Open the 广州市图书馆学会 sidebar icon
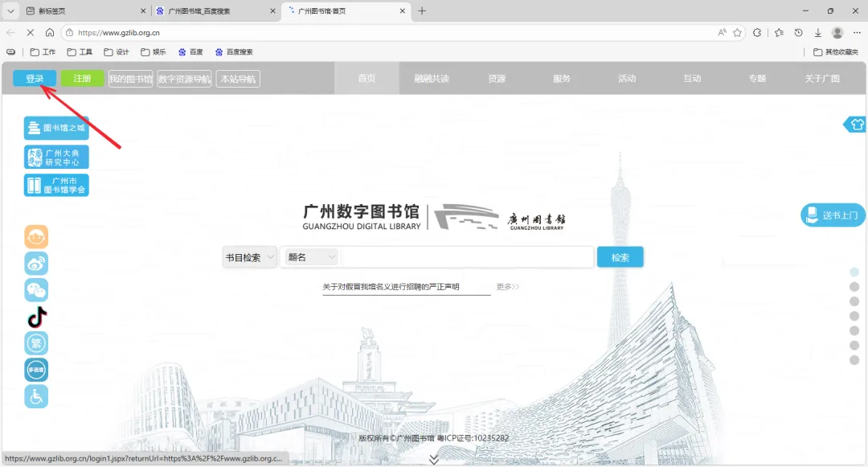868x467 pixels. pyautogui.click(x=56, y=186)
